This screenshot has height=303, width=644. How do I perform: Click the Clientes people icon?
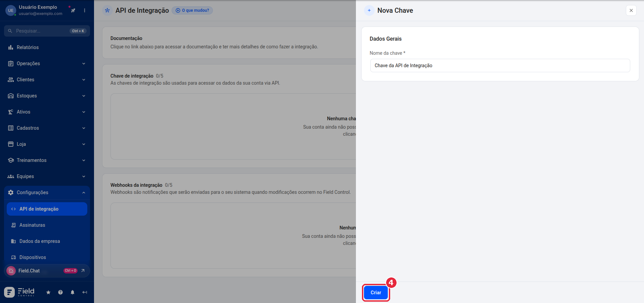(x=11, y=80)
